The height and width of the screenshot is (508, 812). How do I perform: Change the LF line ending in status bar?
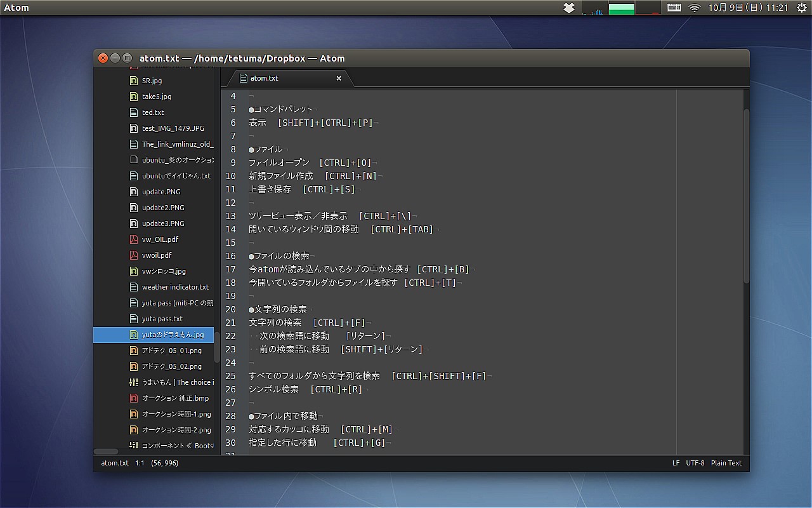click(x=676, y=463)
